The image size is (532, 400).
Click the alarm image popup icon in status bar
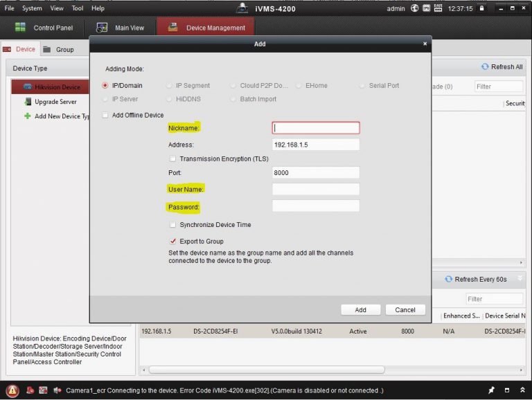pos(43,390)
